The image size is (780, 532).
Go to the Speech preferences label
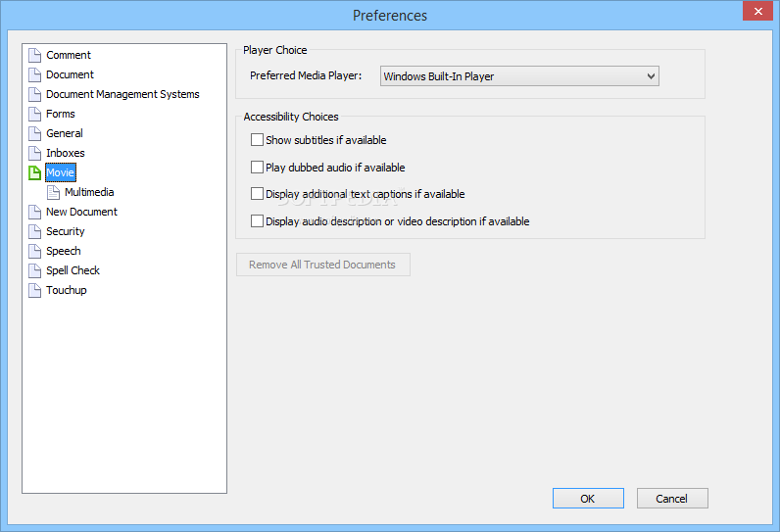coord(63,251)
